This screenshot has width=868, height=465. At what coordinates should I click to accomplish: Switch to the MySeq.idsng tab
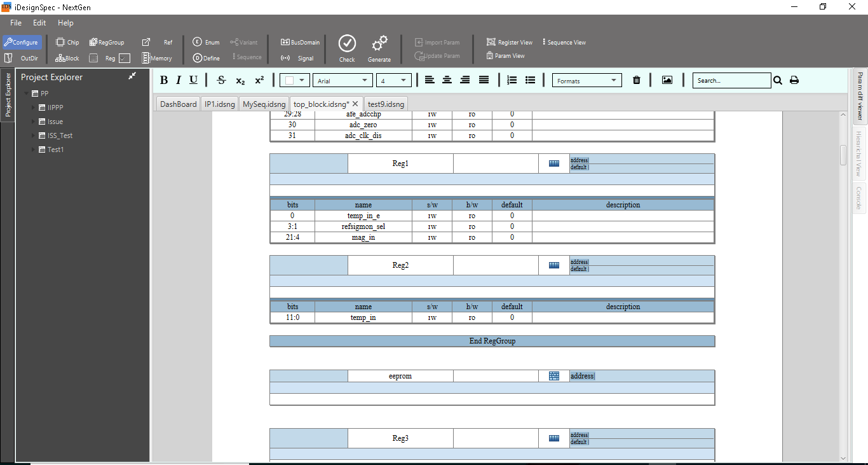[x=264, y=104]
